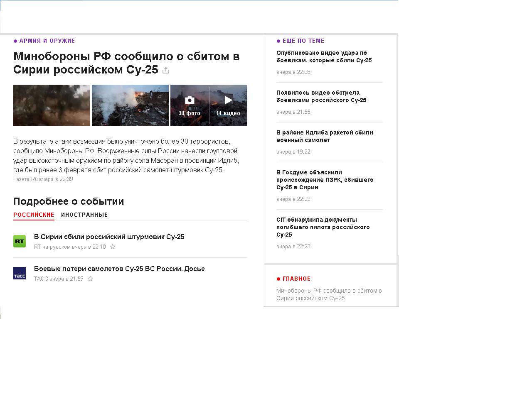532x411 pixels.
Task: Switch to the Иностранные tab
Action: pos(84,215)
